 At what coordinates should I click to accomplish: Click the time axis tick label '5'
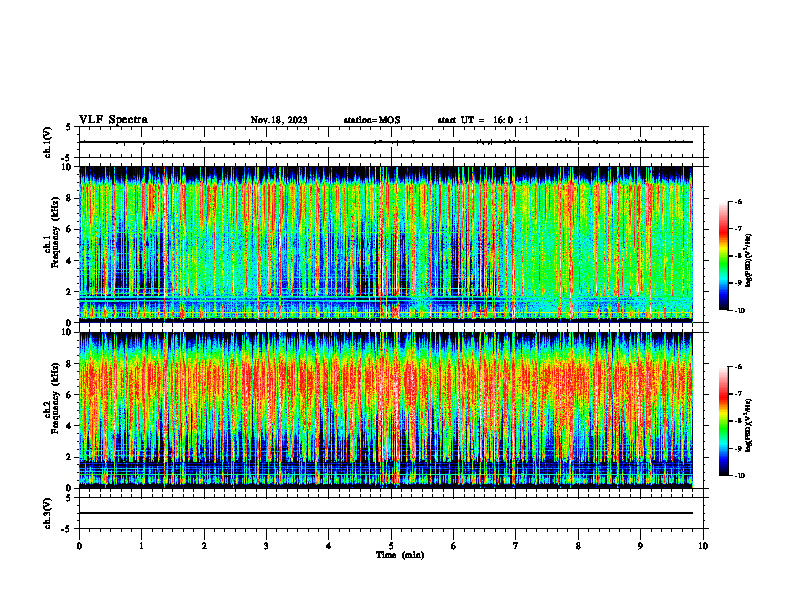[391, 546]
